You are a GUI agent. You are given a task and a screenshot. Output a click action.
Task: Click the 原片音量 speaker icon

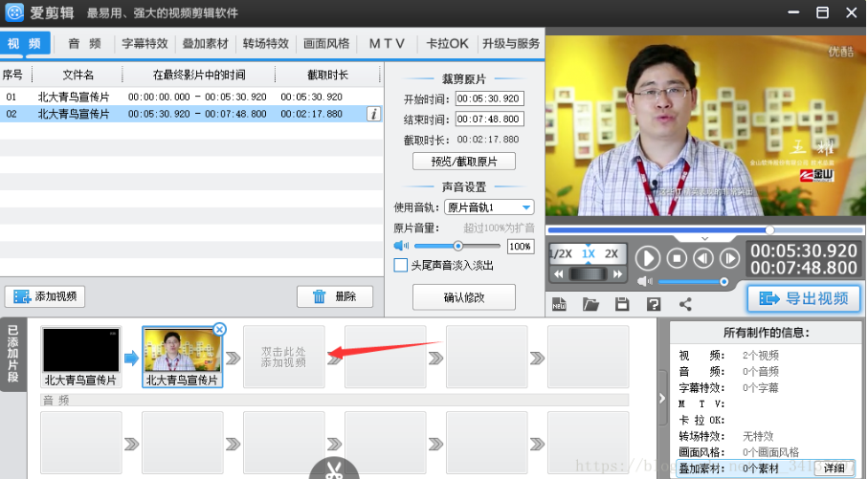pos(401,246)
